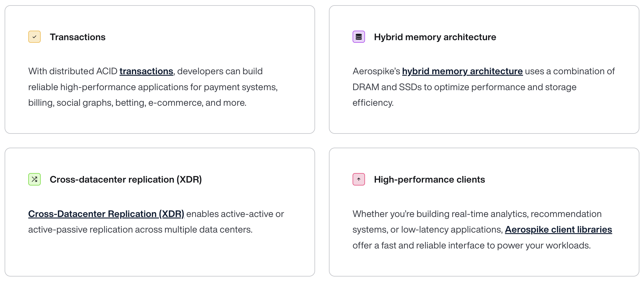
Task: Click the text about real-time analytics
Action: (x=477, y=214)
